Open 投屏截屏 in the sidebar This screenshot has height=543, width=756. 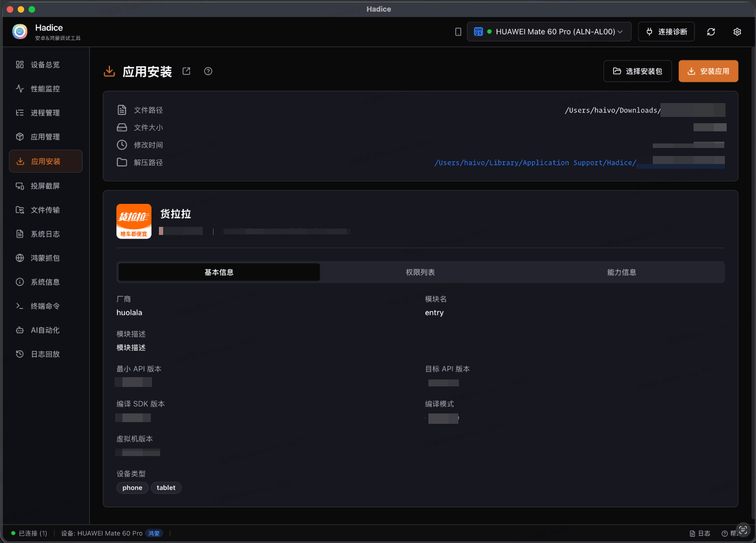point(45,185)
